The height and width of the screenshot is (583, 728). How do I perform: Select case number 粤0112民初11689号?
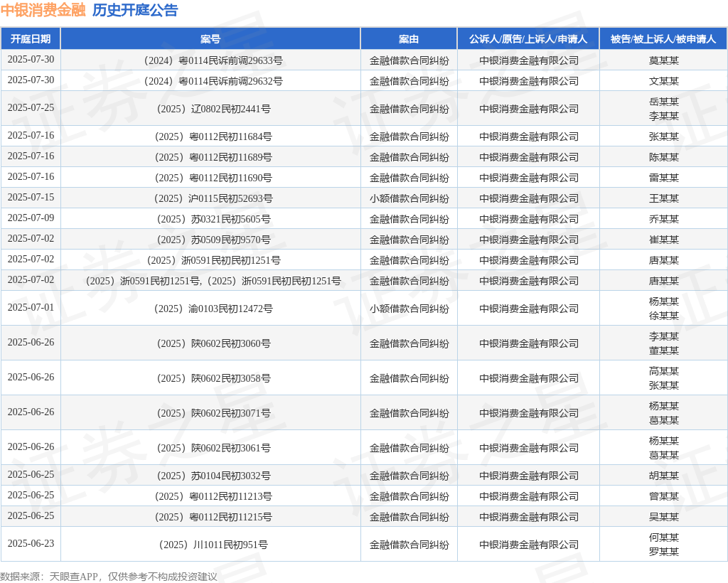click(213, 157)
